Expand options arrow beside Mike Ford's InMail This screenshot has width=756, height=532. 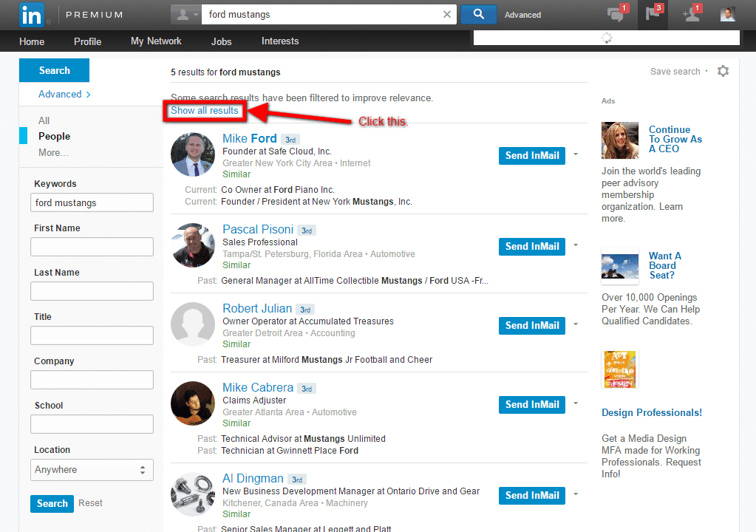tap(576, 154)
